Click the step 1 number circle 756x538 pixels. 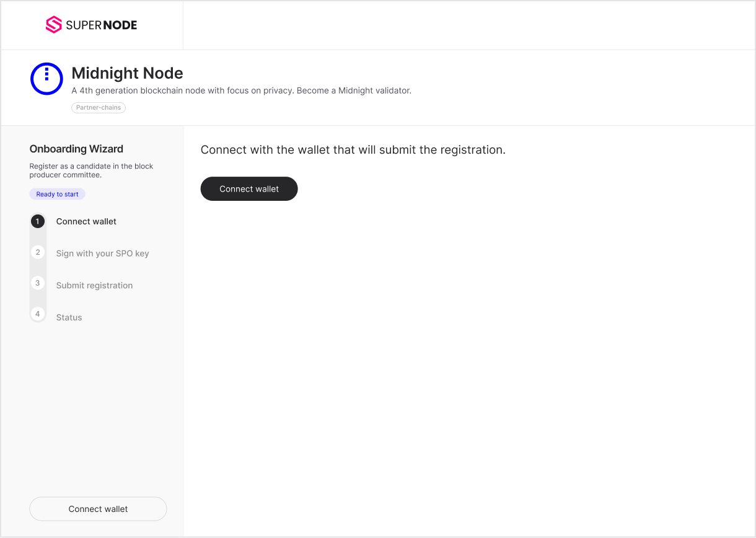[38, 221]
